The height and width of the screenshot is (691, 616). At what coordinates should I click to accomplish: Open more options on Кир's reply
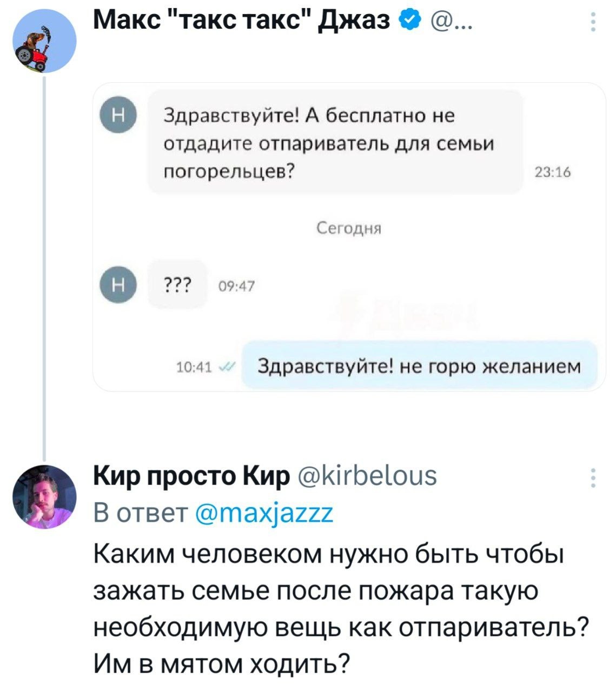click(593, 477)
